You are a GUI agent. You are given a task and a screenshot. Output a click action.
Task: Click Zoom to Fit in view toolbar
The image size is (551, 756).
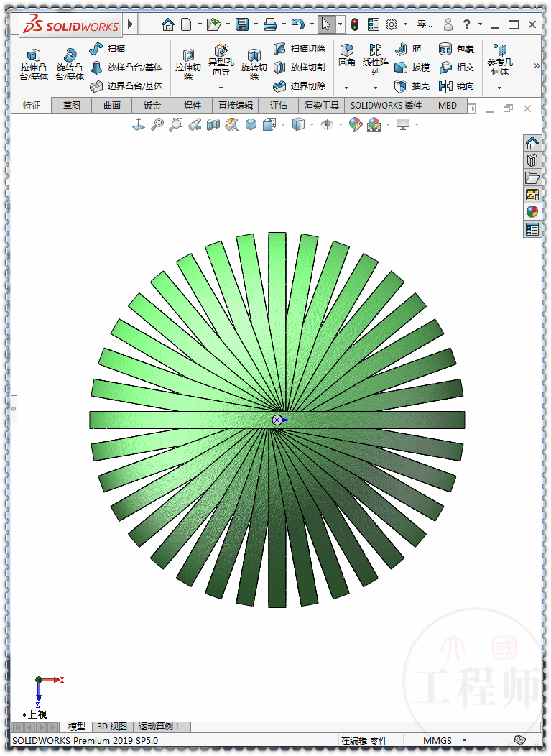click(x=157, y=124)
